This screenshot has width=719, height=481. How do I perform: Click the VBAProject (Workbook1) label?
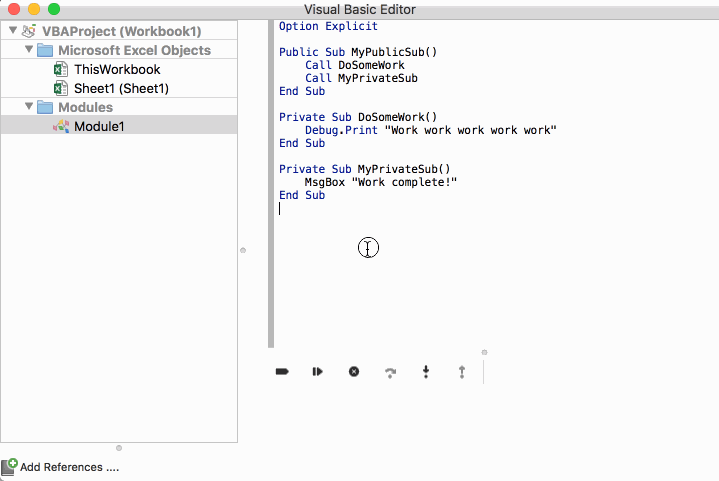(122, 31)
